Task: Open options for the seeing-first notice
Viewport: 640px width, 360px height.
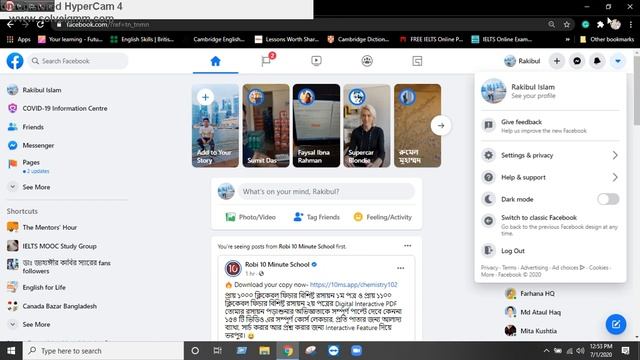Action: (x=408, y=246)
